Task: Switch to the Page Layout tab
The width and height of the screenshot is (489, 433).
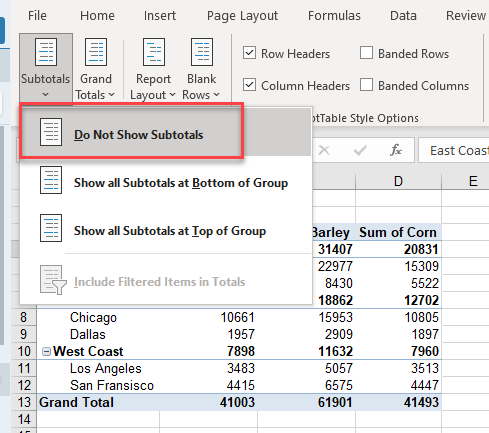Action: [242, 16]
